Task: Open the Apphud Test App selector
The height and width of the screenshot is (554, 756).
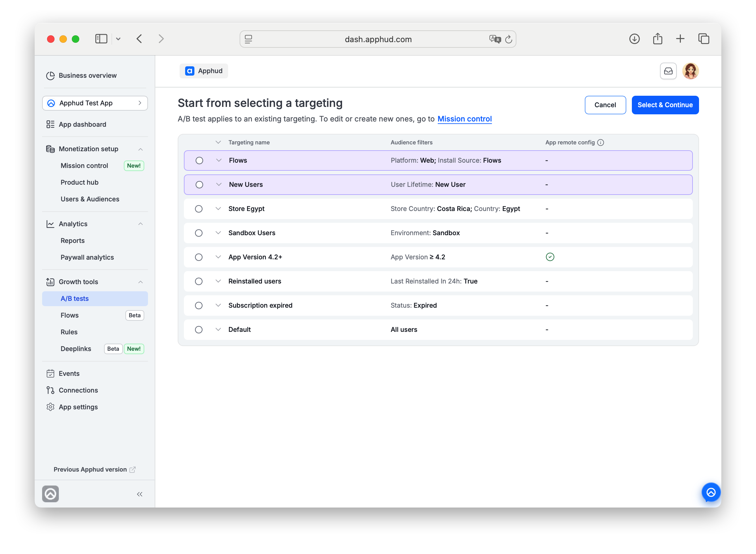Action: (x=95, y=103)
